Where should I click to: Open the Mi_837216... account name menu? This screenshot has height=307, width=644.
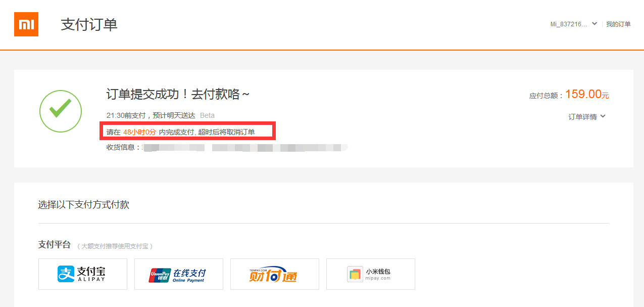[x=569, y=24]
